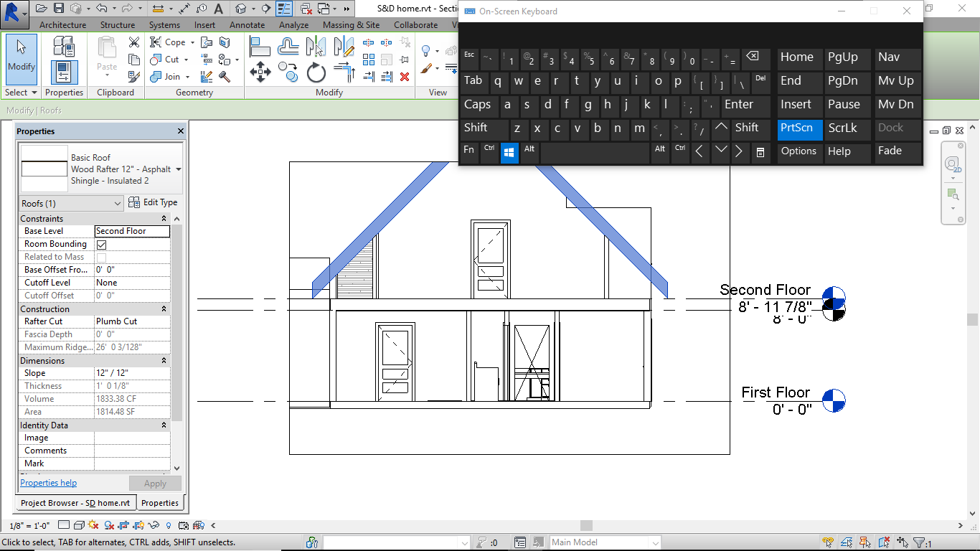This screenshot has width=980, height=551.
Task: Open the Roofs (1) filter dropdown
Action: click(x=71, y=204)
